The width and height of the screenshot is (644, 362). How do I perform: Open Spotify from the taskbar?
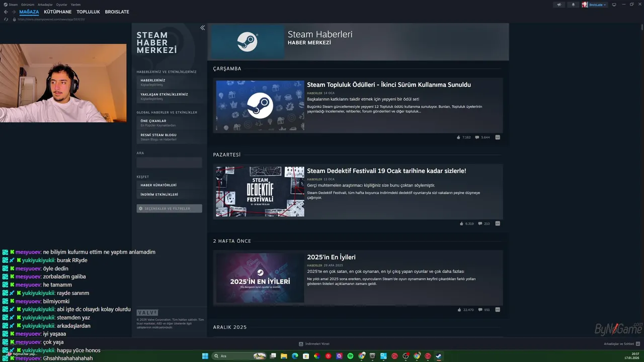tap(350, 356)
